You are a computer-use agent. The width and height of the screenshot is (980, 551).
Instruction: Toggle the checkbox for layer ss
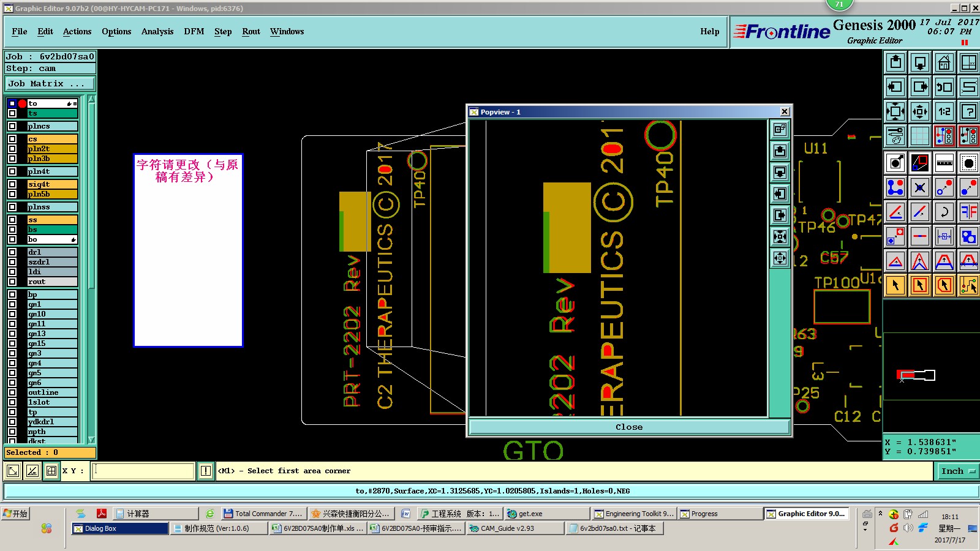point(12,220)
